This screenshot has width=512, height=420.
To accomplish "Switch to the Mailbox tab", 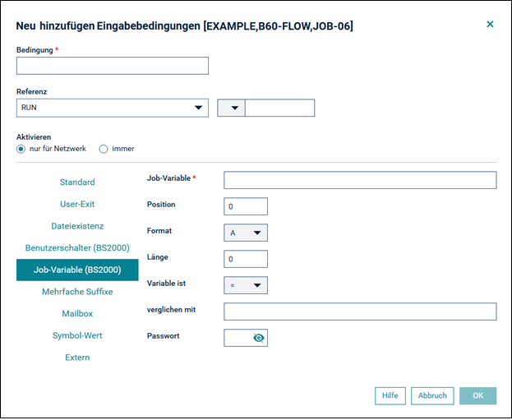I will click(77, 313).
